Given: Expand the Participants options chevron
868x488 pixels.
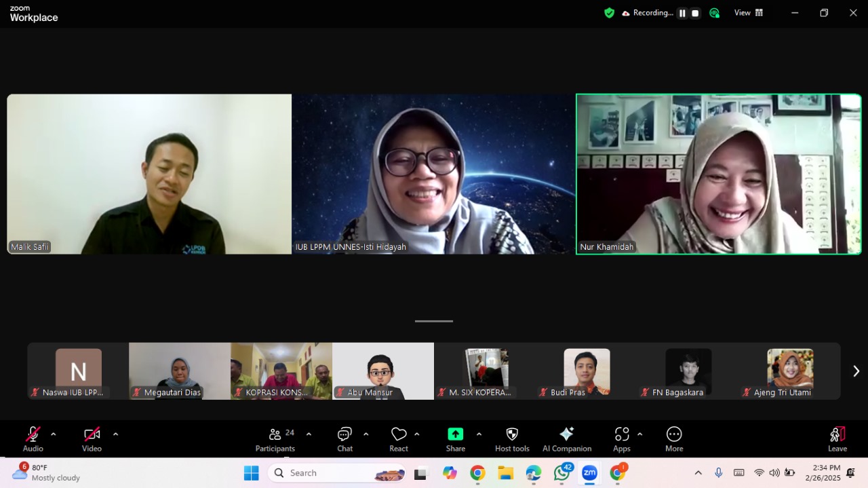Looking at the screenshot, I should point(309,434).
